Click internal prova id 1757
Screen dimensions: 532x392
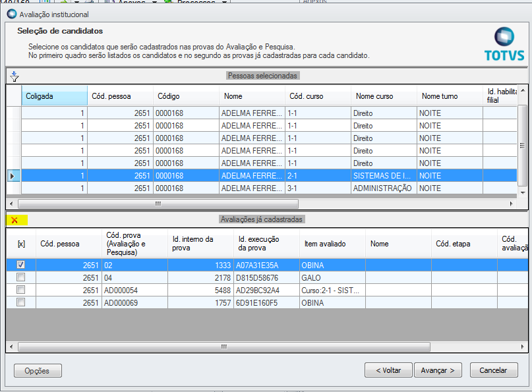(x=200, y=303)
